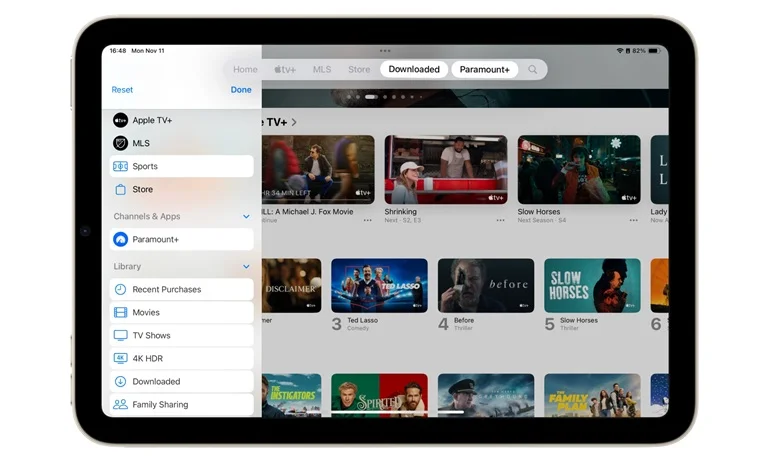This screenshot has width=770, height=462.
Task: Open the Slow Horses Up Next thumbnail
Action: [579, 170]
